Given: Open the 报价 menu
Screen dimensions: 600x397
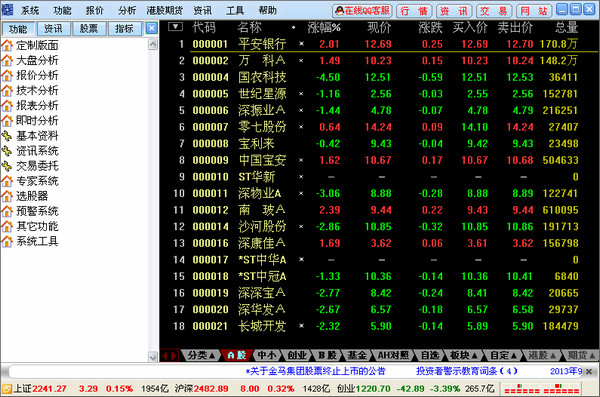Looking at the screenshot, I should tap(95, 10).
